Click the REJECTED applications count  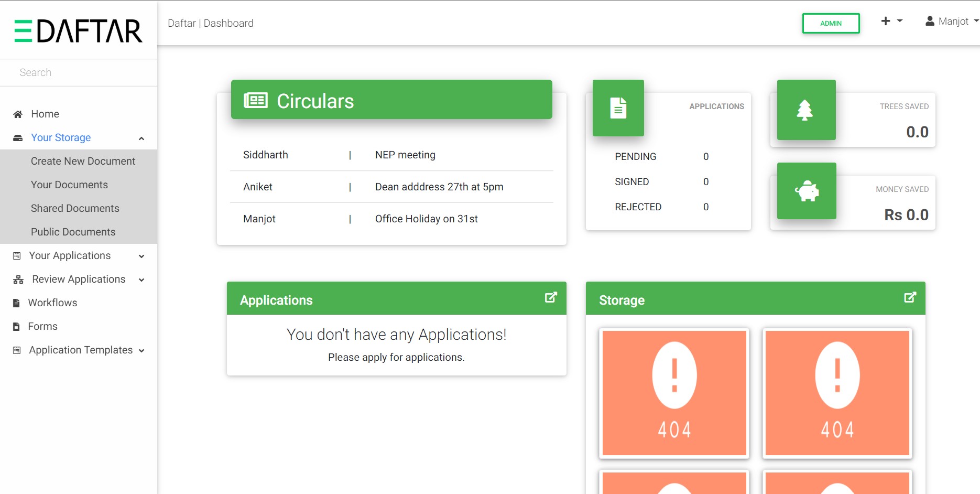(706, 207)
